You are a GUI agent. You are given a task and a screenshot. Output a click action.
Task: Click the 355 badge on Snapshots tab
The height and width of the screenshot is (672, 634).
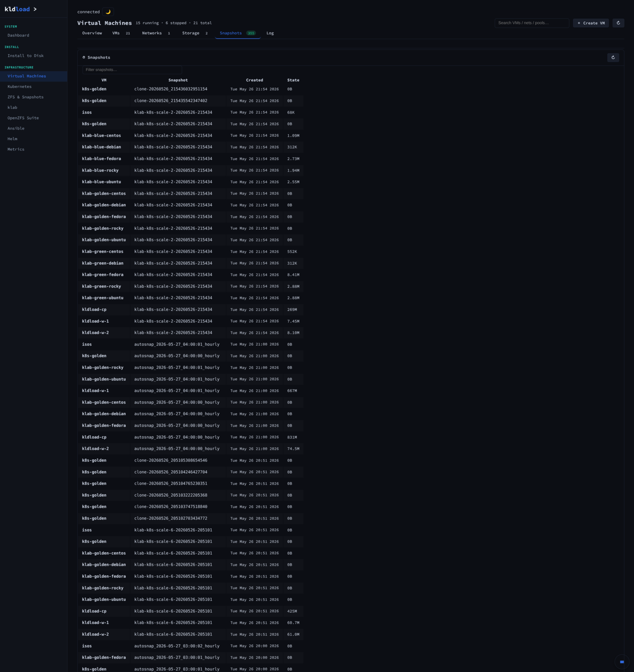(x=251, y=33)
